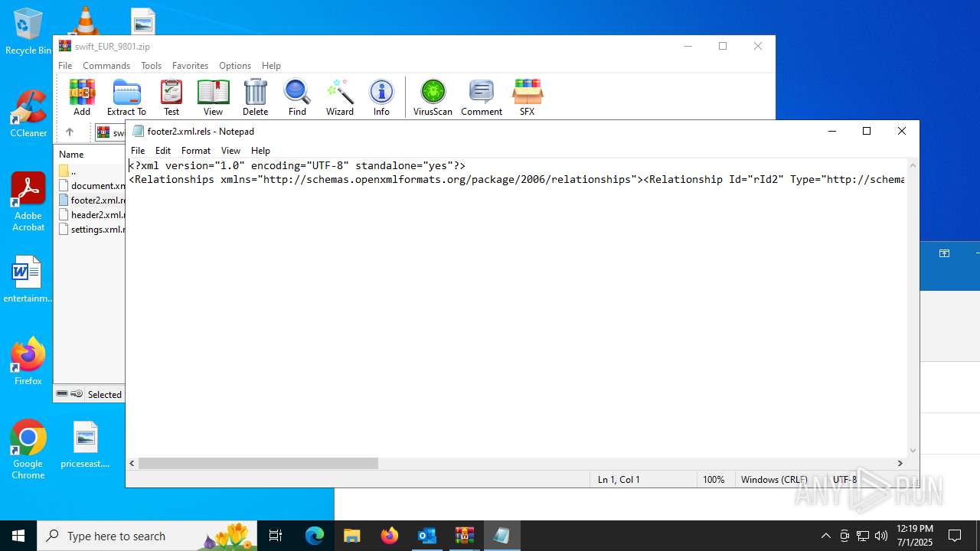Show archive Info
The image size is (980, 551).
[381, 97]
